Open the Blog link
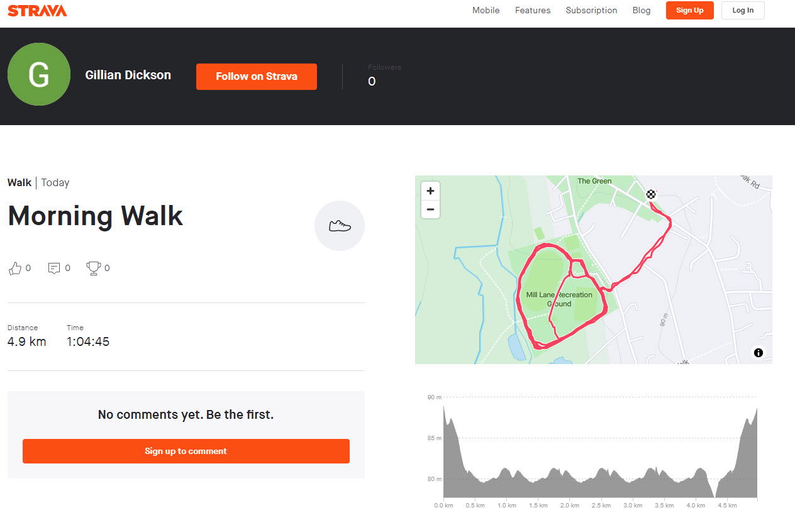Image resolution: width=795 pixels, height=532 pixels. (642, 10)
